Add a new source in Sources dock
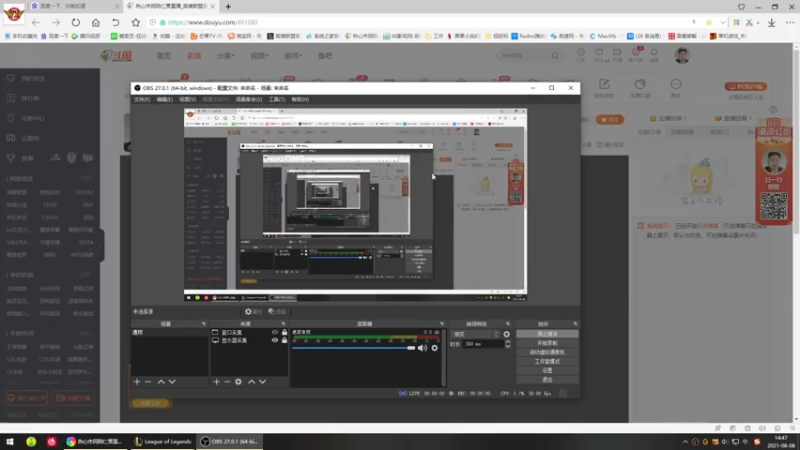This screenshot has width=800, height=450. click(x=216, y=382)
